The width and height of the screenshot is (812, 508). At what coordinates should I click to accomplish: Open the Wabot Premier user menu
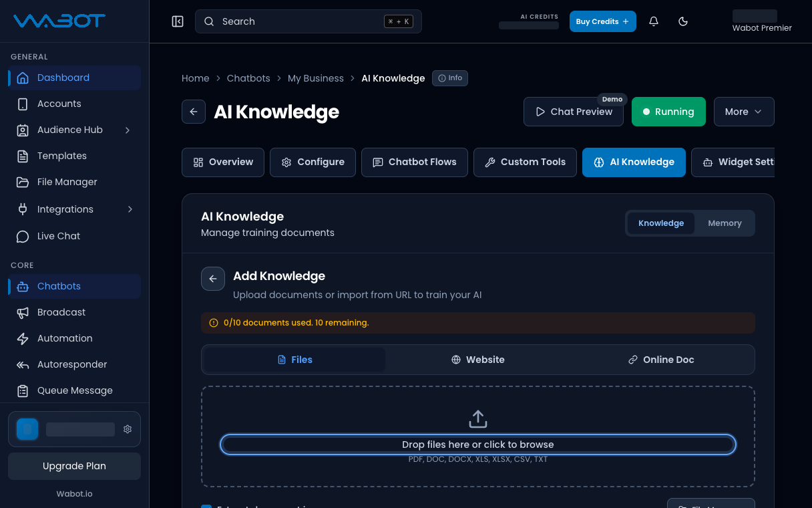[761, 21]
